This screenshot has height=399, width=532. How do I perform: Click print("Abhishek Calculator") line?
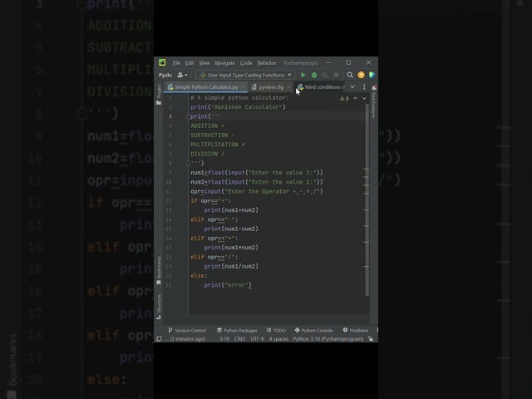[238, 107]
